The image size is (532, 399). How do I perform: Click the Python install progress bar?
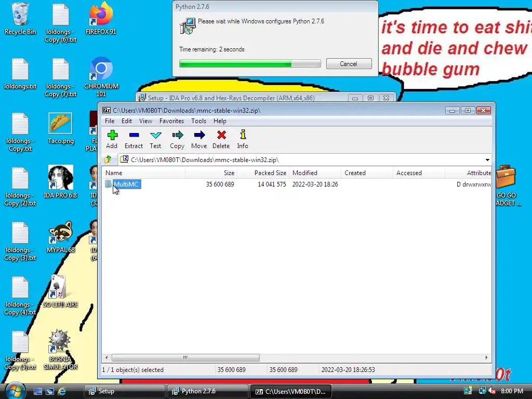pyautogui.click(x=250, y=63)
